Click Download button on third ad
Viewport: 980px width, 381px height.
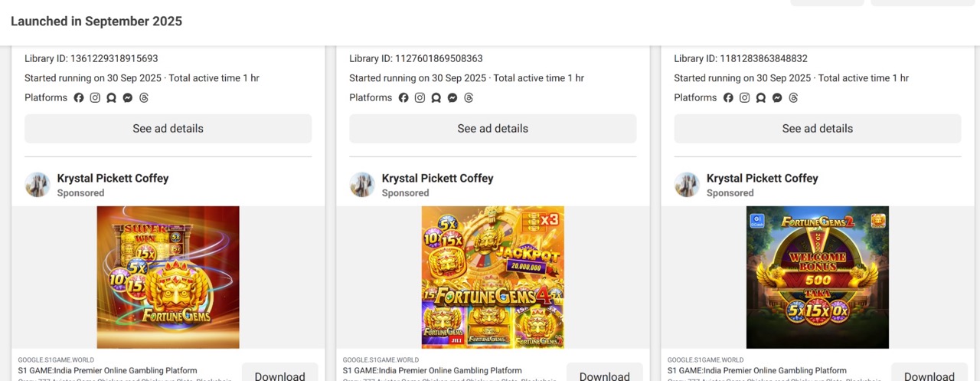[x=929, y=373]
